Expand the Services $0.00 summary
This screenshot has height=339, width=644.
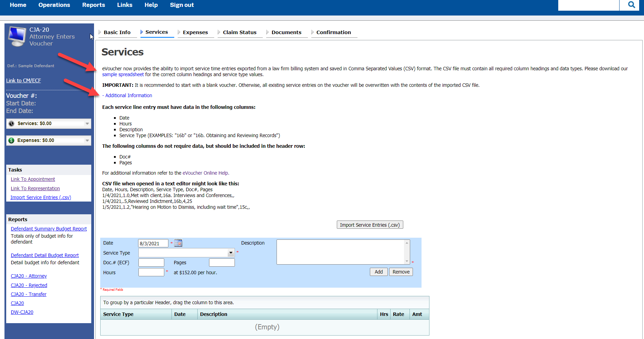click(x=88, y=123)
